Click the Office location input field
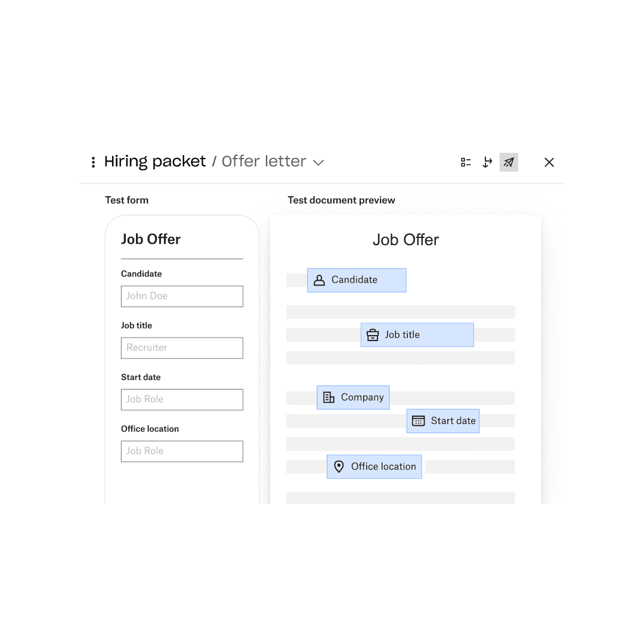Image resolution: width=644 pixels, height=644 pixels. [182, 451]
